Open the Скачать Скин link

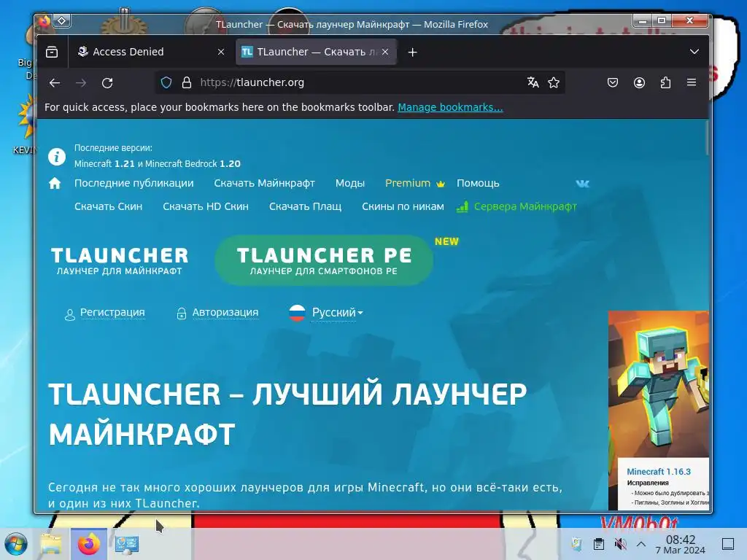[108, 206]
